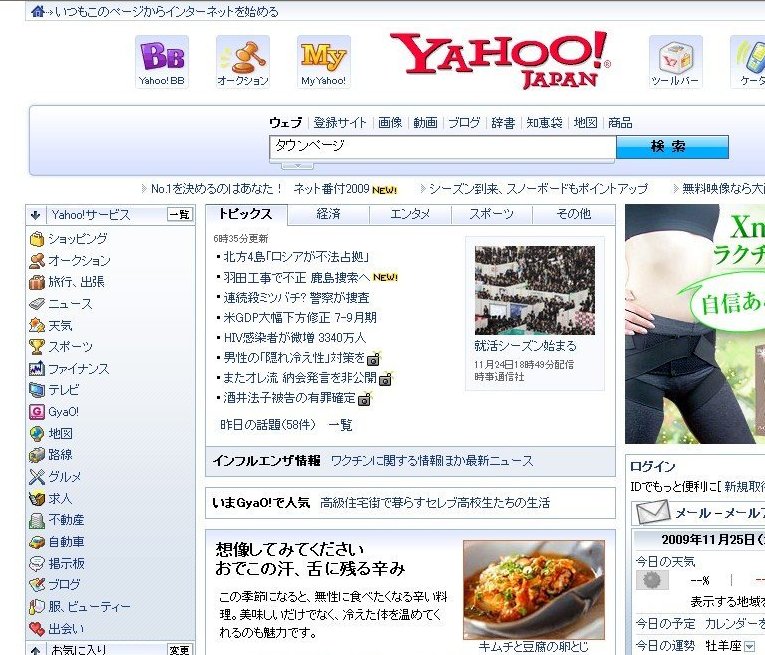Open the いまGyaO!で人気 drama link
The width and height of the screenshot is (765, 655).
point(435,503)
